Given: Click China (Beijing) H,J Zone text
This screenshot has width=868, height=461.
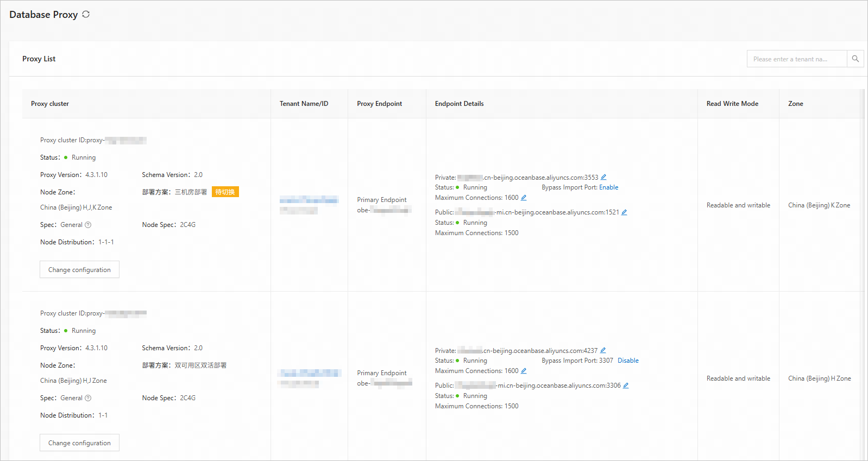Looking at the screenshot, I should (73, 381).
